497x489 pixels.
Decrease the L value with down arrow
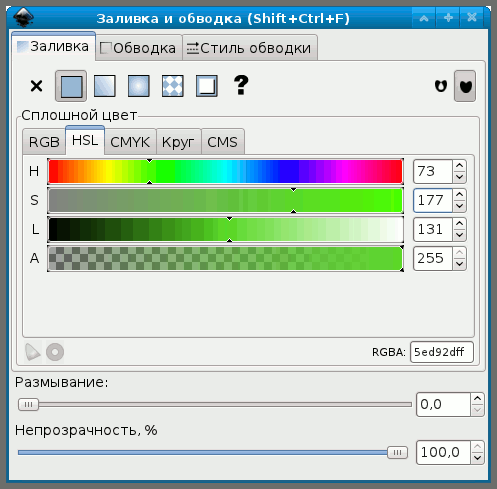(x=460, y=235)
